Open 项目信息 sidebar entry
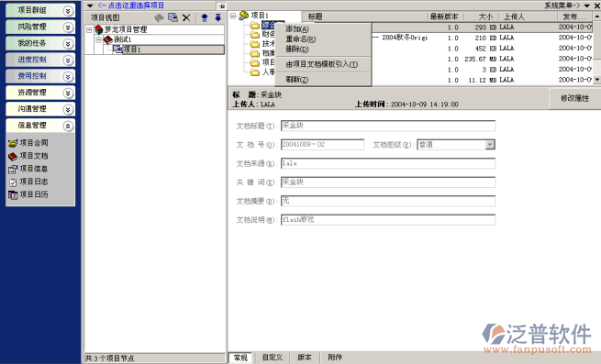This screenshot has height=364, width=601. click(28, 169)
